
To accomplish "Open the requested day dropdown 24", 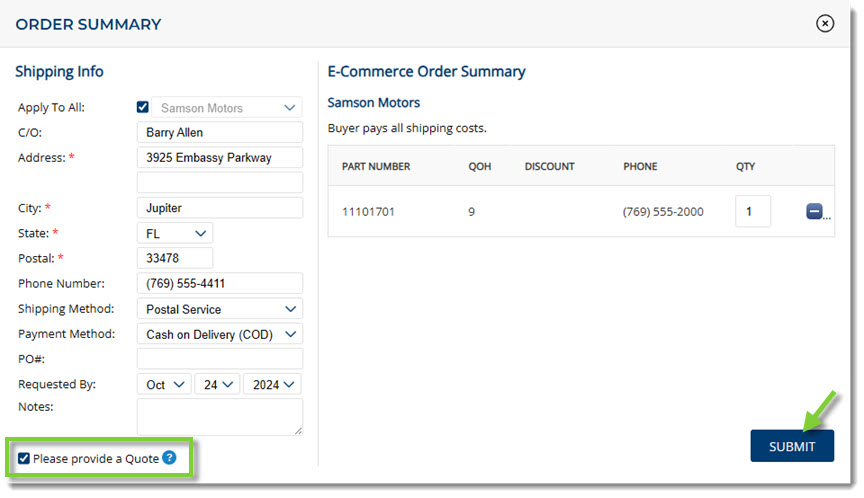I will [x=218, y=385].
